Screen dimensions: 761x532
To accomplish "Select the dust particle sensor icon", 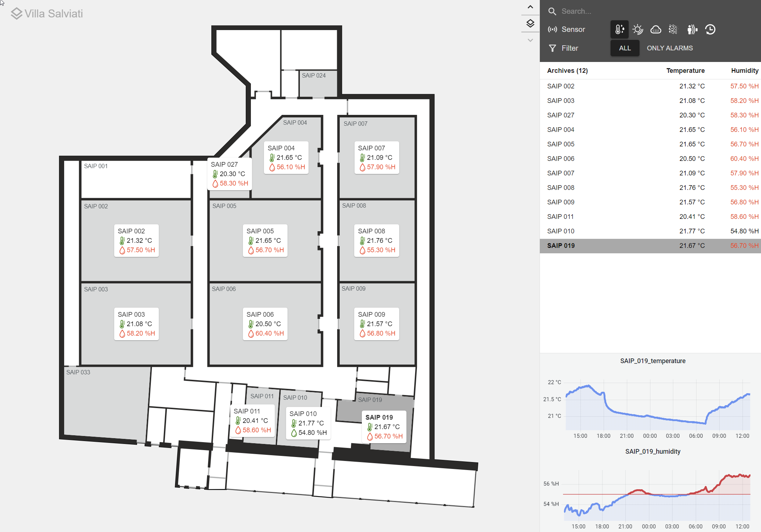I will click(x=674, y=29).
